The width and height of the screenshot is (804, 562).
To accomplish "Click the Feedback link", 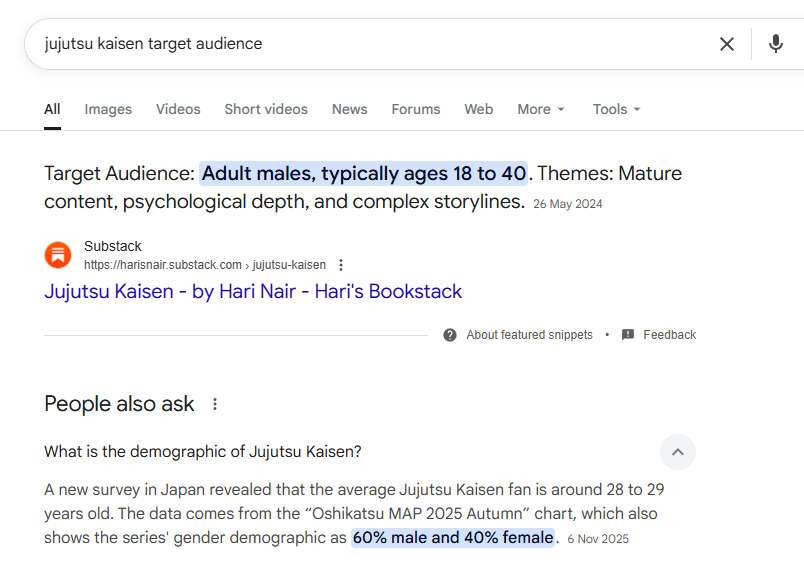I will pyautogui.click(x=670, y=335).
